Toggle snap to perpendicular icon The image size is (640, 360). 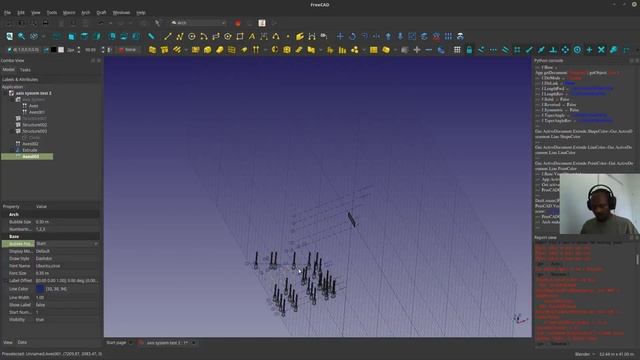(553, 49)
